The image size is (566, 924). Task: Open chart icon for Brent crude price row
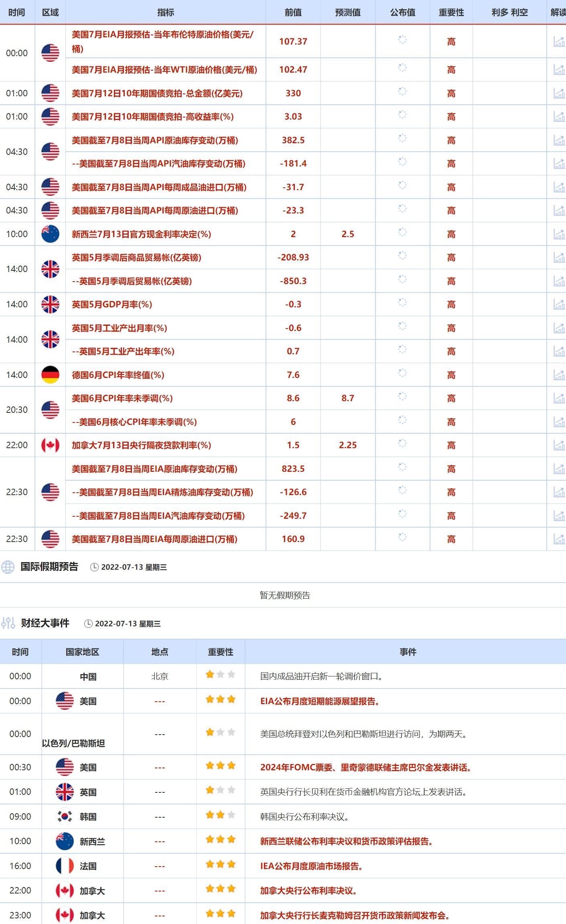pos(559,41)
